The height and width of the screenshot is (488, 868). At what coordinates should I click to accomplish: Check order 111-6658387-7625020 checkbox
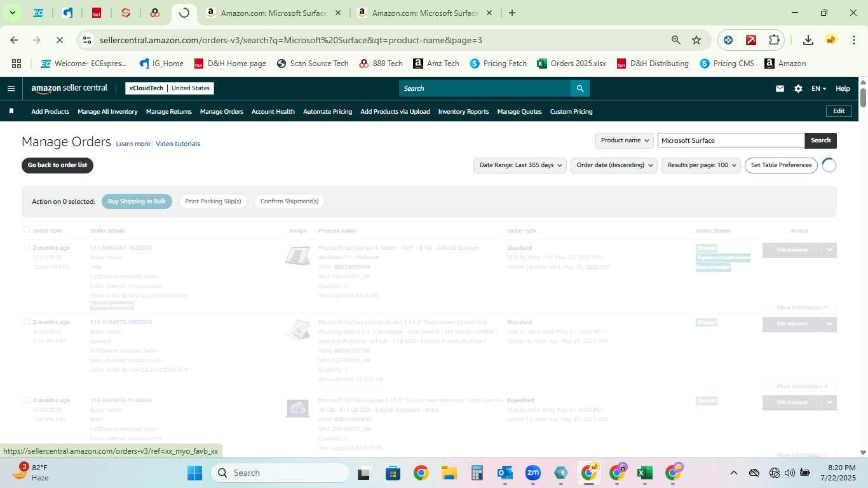coord(27,247)
